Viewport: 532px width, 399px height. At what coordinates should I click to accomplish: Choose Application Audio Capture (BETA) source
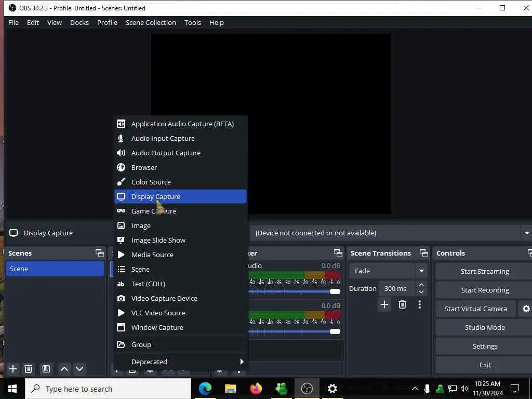(x=180, y=124)
